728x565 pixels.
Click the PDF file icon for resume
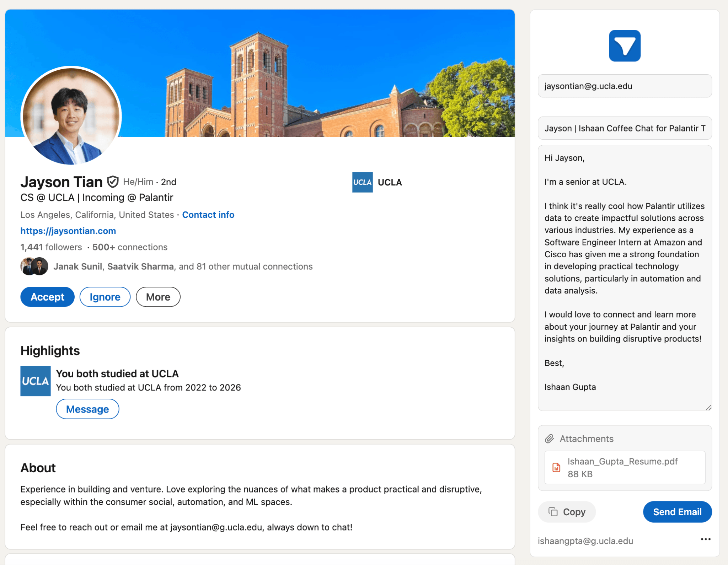556,467
